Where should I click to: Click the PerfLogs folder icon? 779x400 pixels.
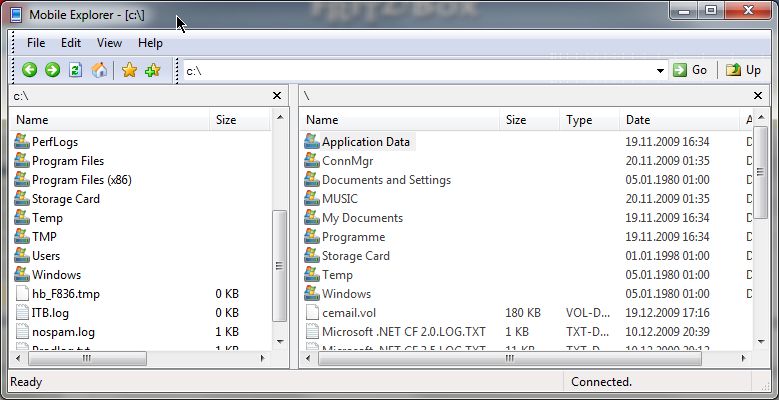tap(22, 142)
